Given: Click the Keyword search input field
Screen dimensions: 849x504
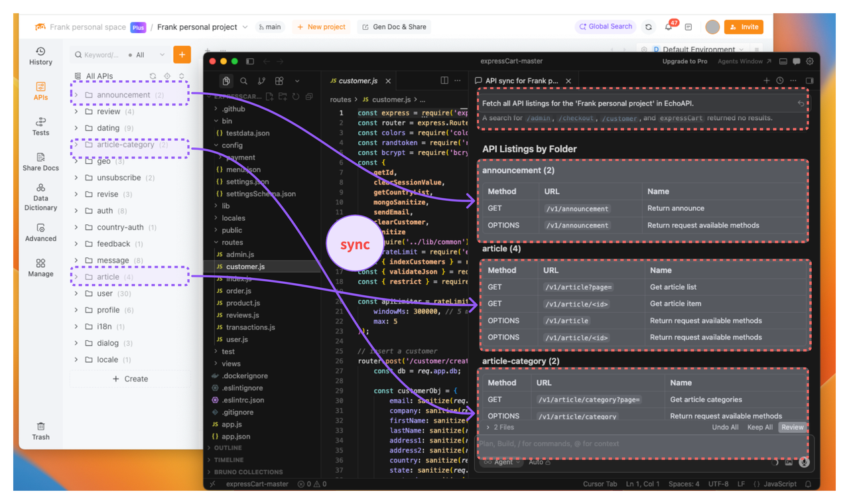Looking at the screenshot, I should (98, 55).
